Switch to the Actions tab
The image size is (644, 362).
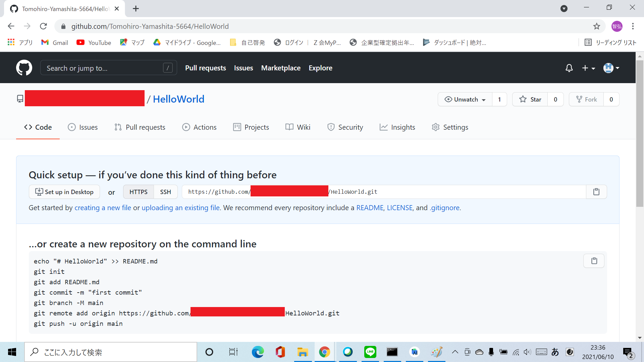click(x=199, y=127)
